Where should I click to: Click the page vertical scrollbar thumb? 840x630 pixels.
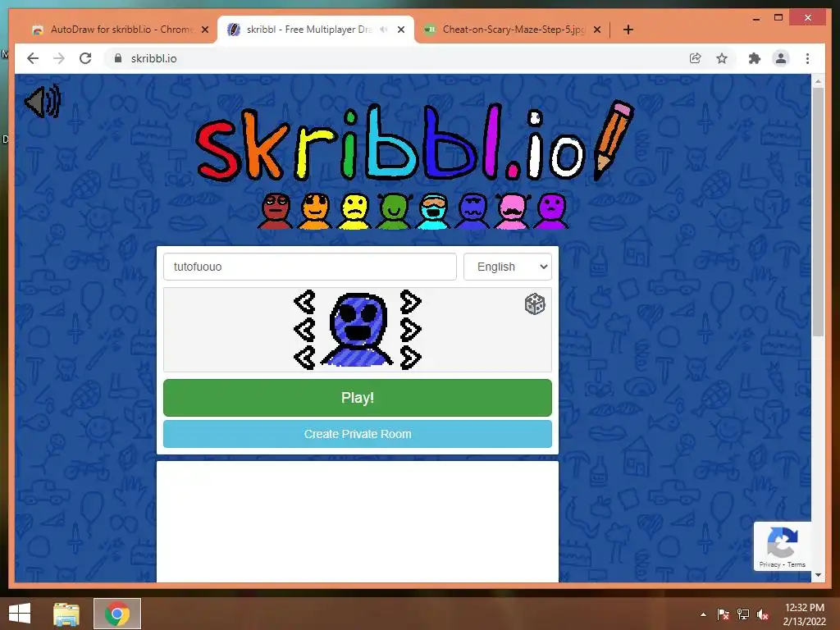818,212
